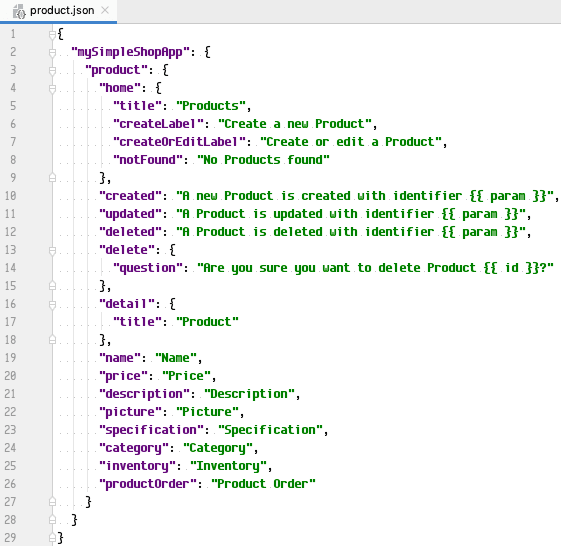The image size is (561, 546).
Task: Click the "detail" key
Action: point(127,304)
